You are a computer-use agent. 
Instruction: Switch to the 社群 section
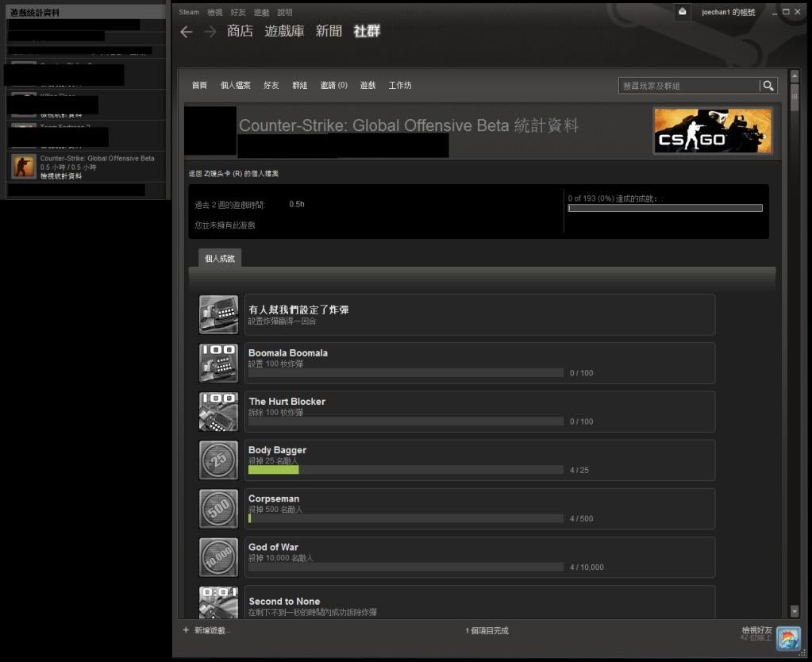367,31
